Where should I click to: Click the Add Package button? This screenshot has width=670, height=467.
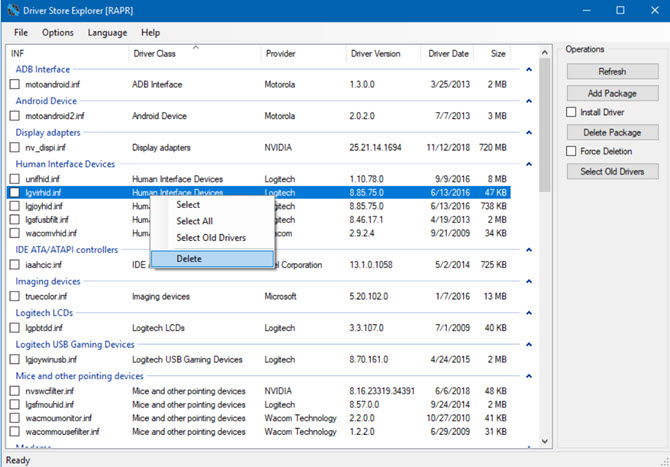(612, 93)
